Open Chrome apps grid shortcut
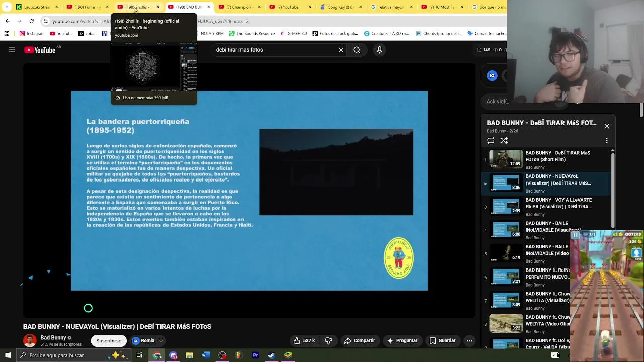 pyautogui.click(x=7, y=34)
